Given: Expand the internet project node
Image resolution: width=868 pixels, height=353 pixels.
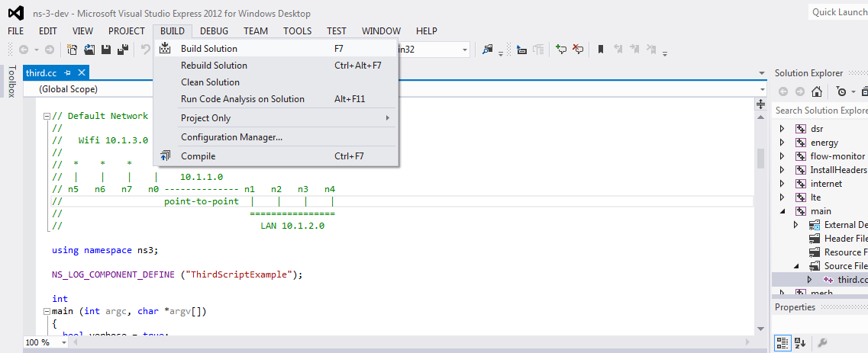Looking at the screenshot, I should [782, 184].
